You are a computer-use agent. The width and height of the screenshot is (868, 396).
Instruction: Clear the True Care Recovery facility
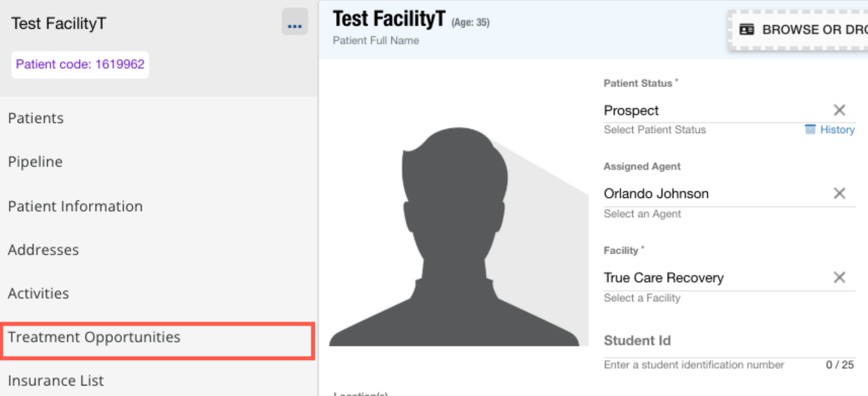(x=839, y=277)
